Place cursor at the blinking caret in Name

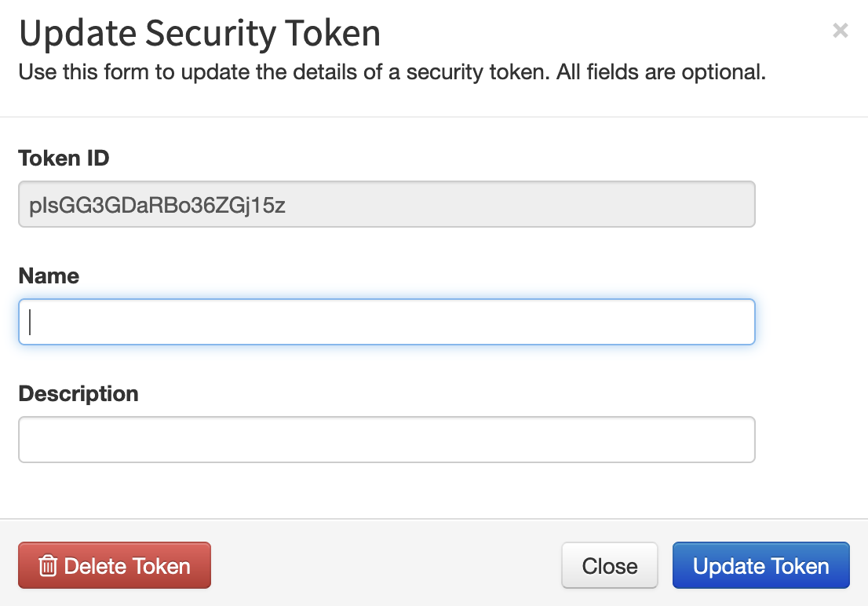30,322
